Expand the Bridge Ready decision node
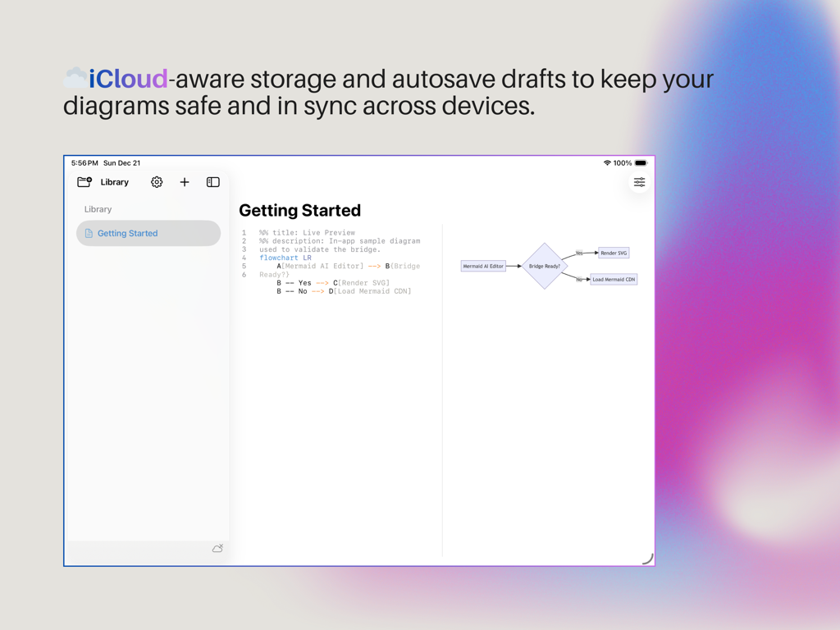The width and height of the screenshot is (840, 630). pyautogui.click(x=545, y=266)
